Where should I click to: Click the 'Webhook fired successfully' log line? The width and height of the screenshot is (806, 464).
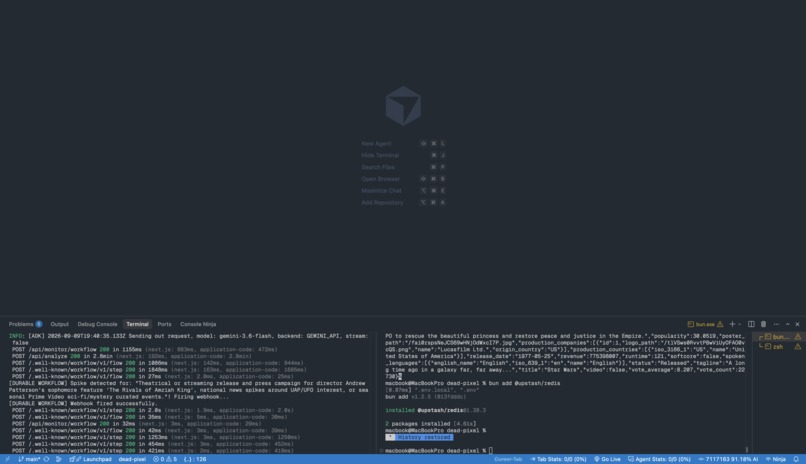point(83,403)
